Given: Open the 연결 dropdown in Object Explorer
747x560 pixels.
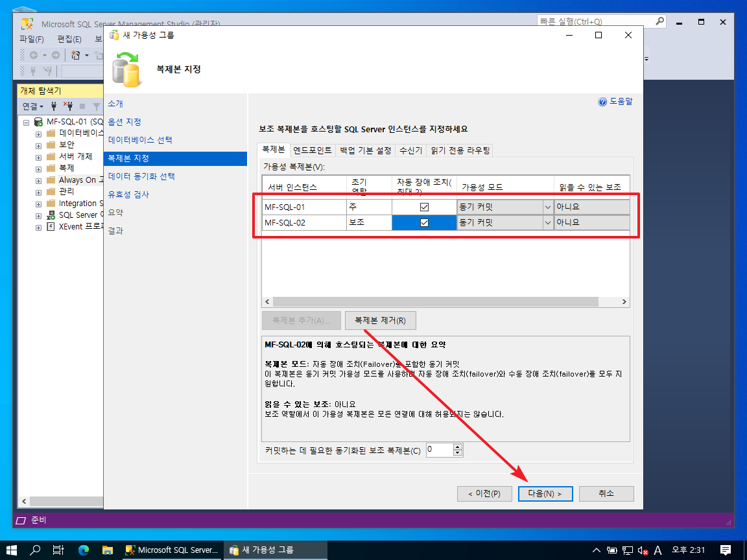Looking at the screenshot, I should [x=33, y=106].
